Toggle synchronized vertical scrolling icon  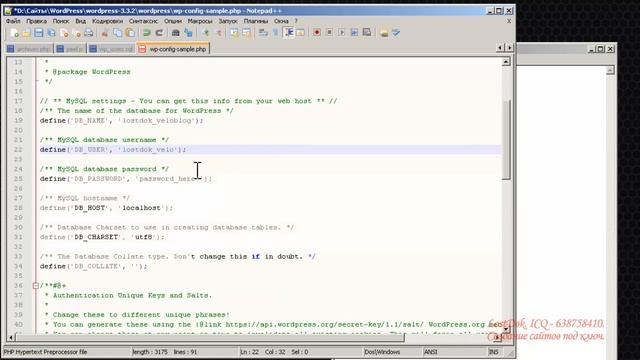pyautogui.click(x=234, y=33)
